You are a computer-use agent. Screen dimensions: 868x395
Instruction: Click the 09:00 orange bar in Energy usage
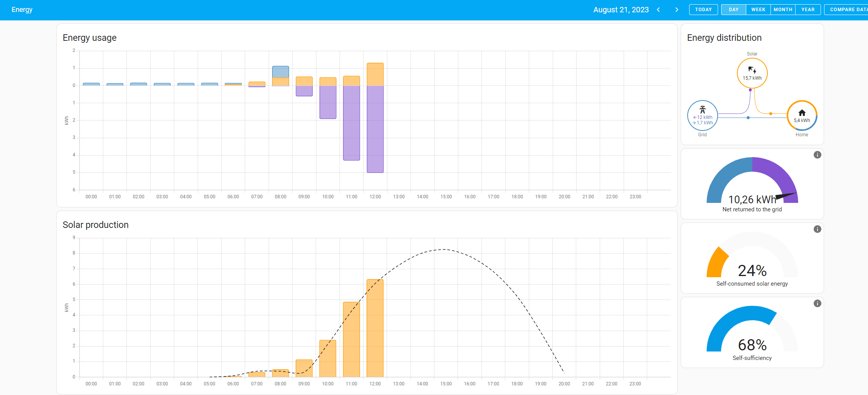304,81
